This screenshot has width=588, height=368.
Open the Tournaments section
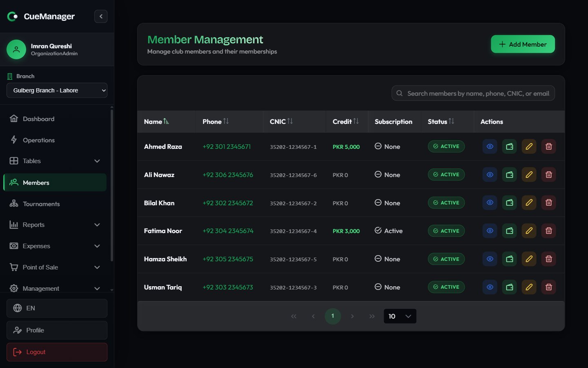(55, 204)
